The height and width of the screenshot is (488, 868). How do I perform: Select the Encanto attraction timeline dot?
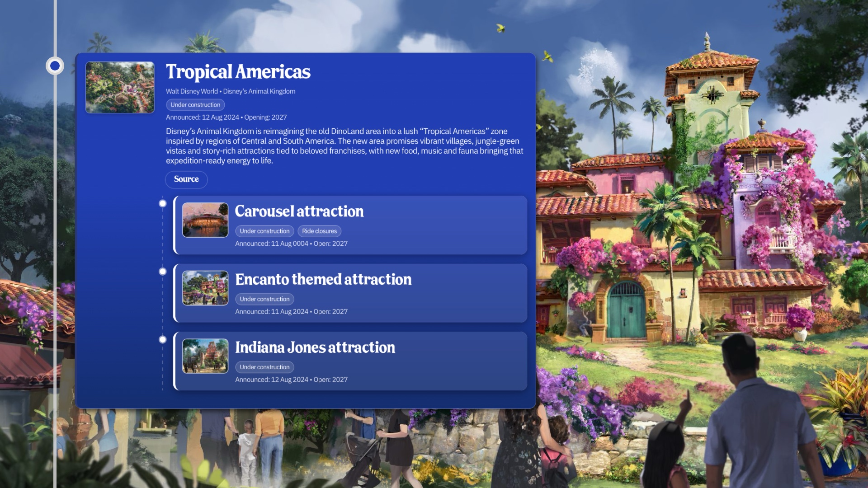pyautogui.click(x=163, y=272)
